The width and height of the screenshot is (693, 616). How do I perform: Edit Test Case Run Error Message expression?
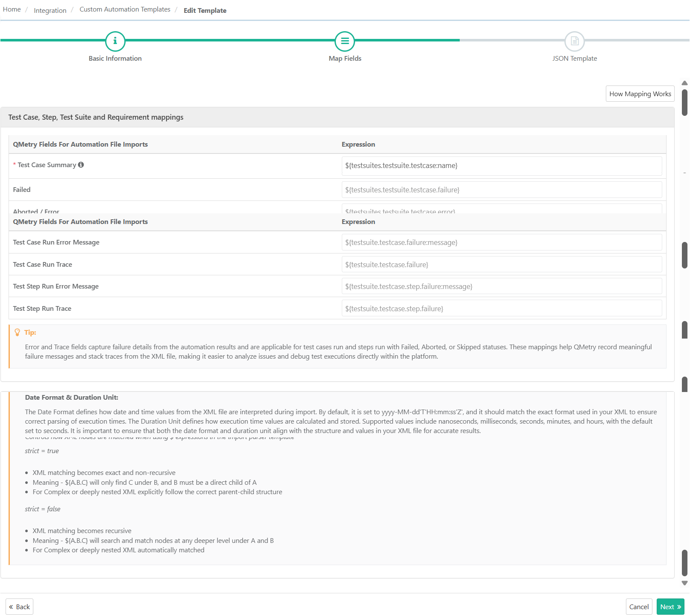click(502, 242)
